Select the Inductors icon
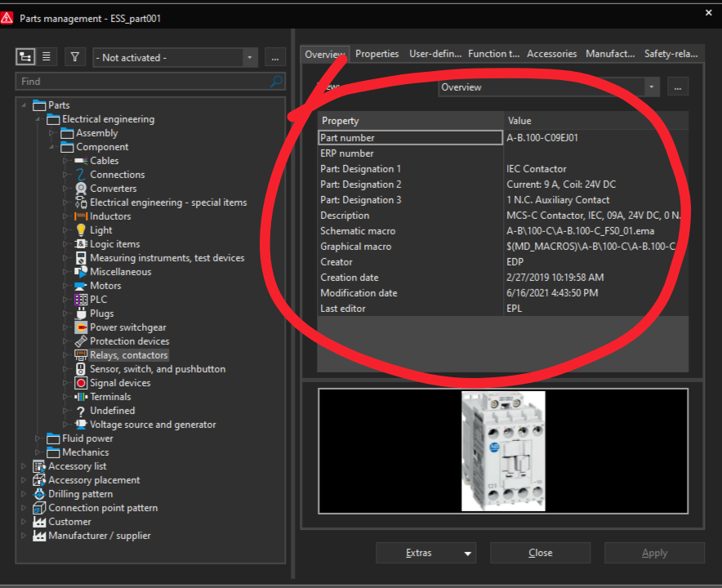Screen dimensions: 722x588 tap(81, 216)
